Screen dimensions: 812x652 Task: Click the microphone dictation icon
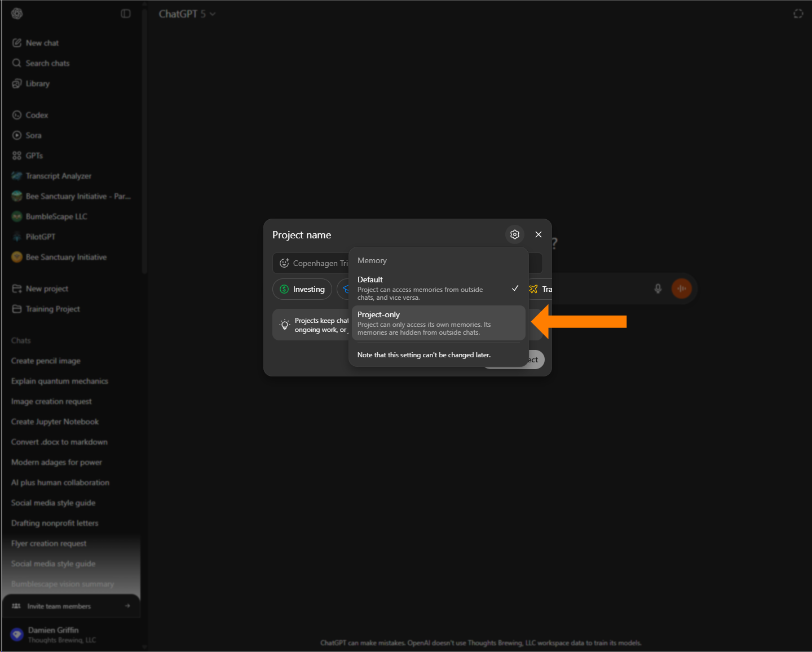[657, 288]
